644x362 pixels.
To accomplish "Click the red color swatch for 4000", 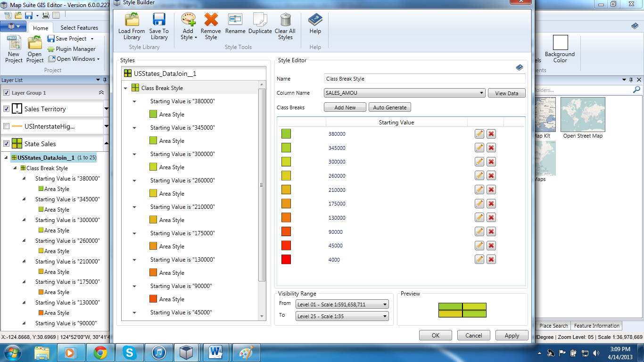I will (286, 260).
